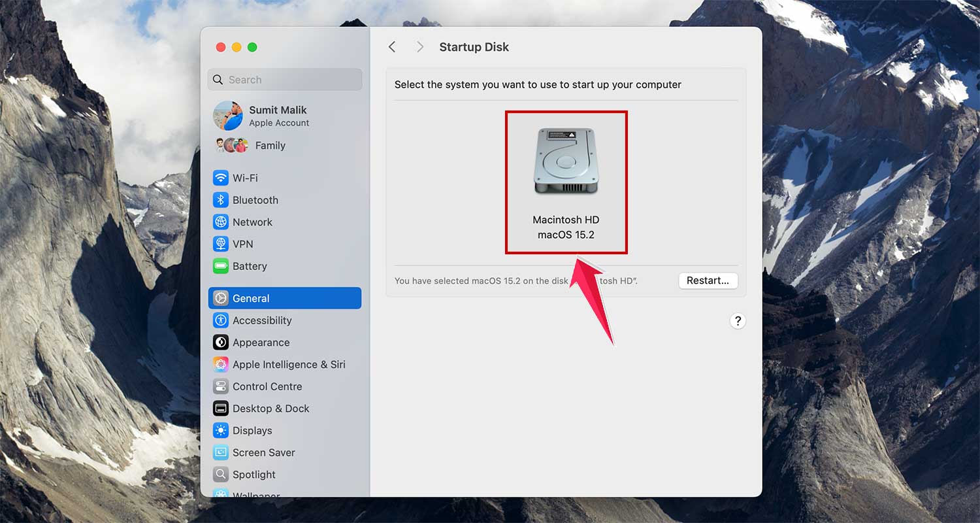The width and height of the screenshot is (980, 523).
Task: Open VPN settings
Action: 242,244
